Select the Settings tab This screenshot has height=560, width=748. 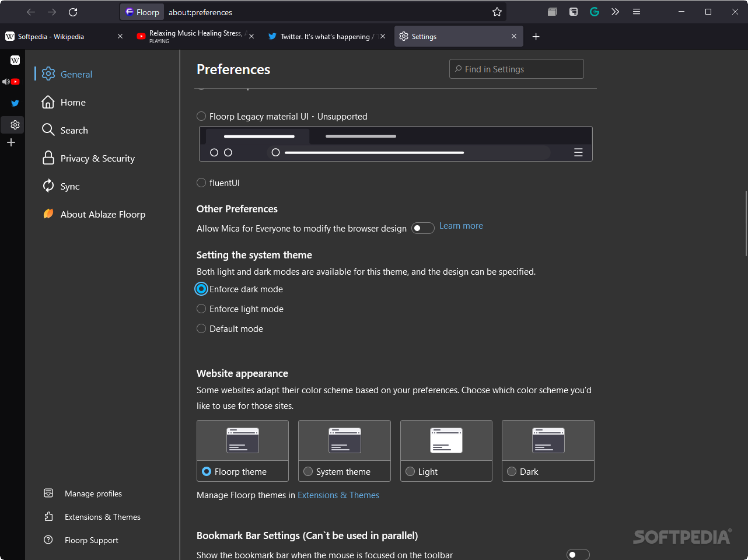tap(459, 36)
